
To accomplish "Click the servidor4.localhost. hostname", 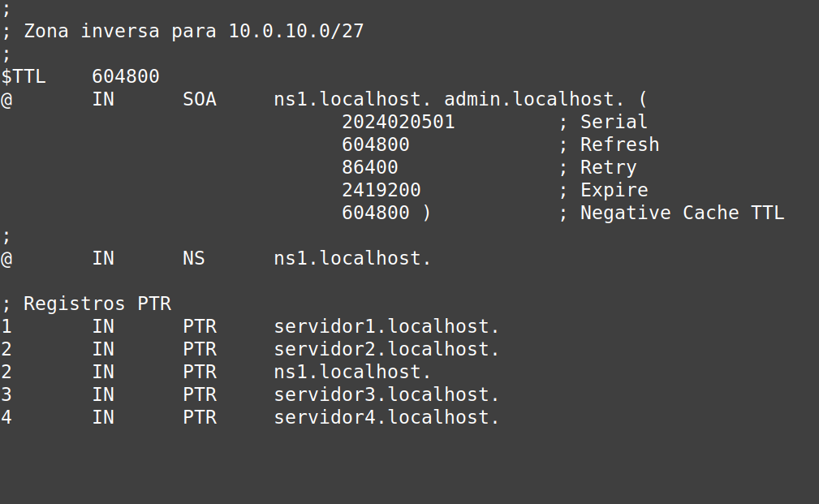I will 386,418.
